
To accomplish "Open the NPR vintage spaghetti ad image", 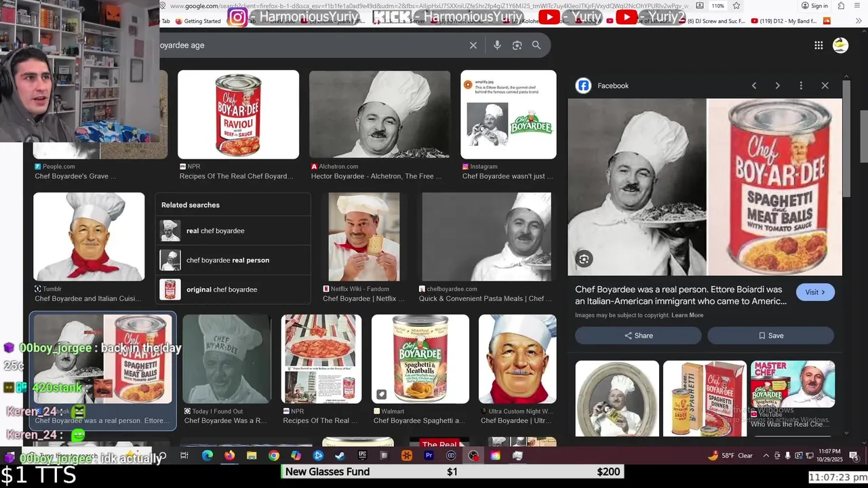I will point(321,359).
